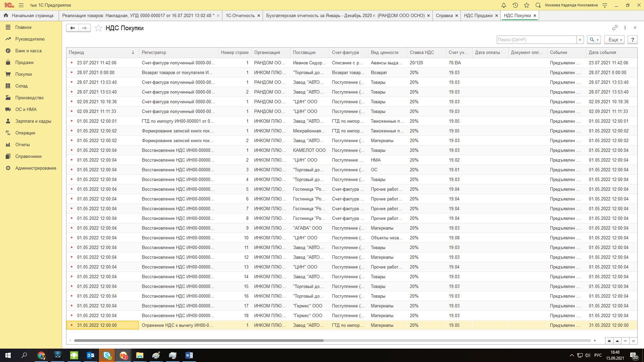Screen dimensions: 644x362
Task: Open the main hamburger menu icon
Action: tap(21, 5)
